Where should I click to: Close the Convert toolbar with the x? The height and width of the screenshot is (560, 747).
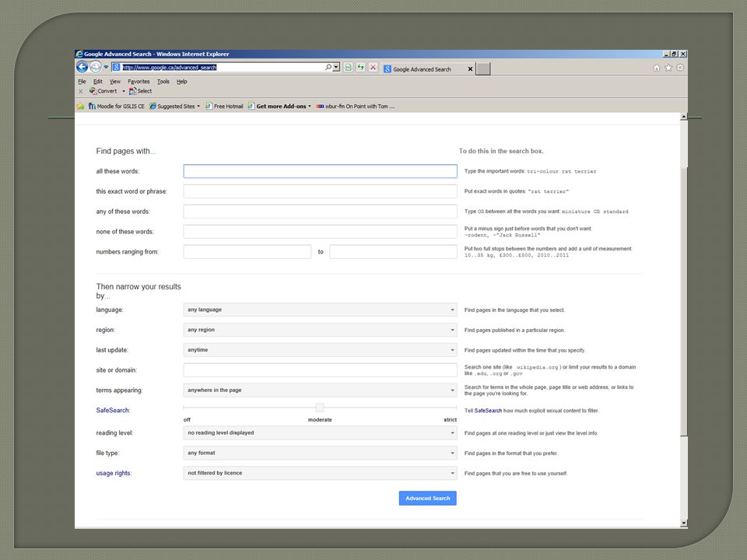(x=80, y=91)
